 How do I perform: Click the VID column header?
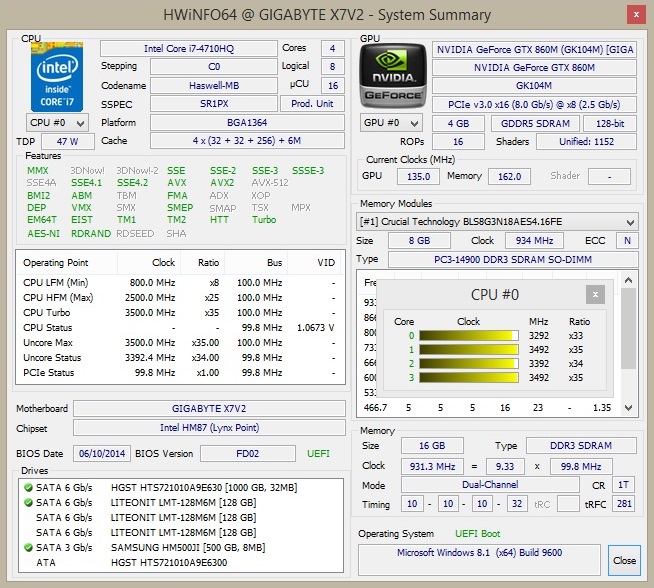coord(316,263)
